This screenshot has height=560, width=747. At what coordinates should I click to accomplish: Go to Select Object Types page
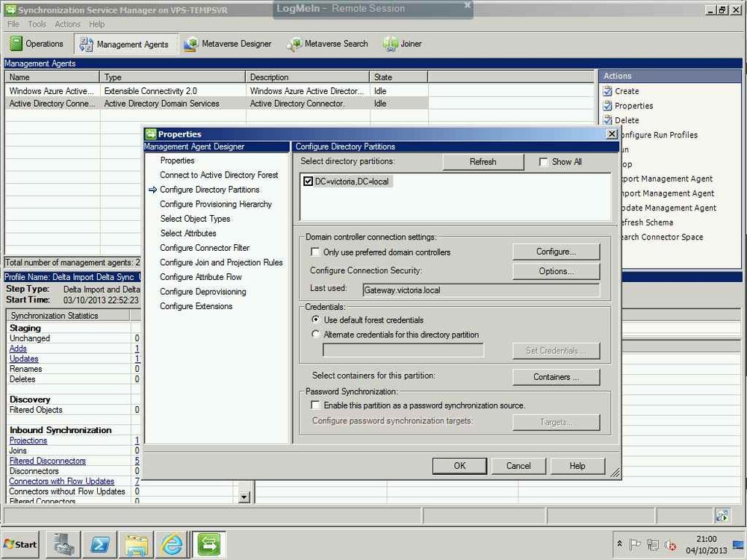(x=195, y=219)
